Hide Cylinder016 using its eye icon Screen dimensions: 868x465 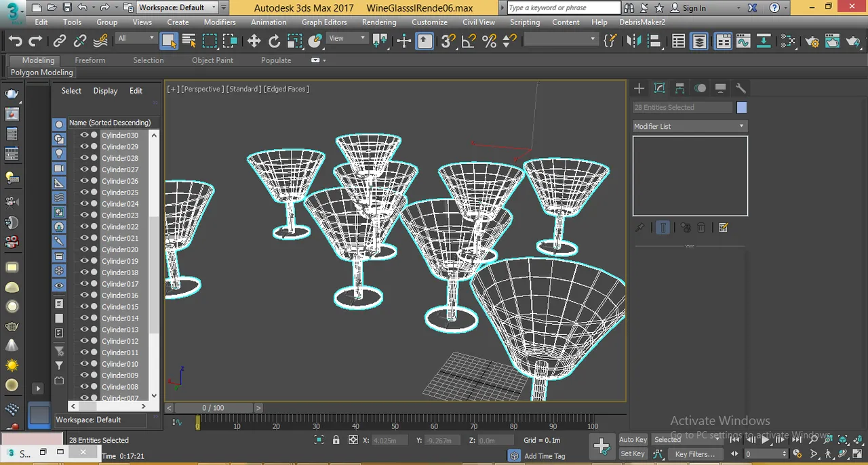pyautogui.click(x=84, y=295)
